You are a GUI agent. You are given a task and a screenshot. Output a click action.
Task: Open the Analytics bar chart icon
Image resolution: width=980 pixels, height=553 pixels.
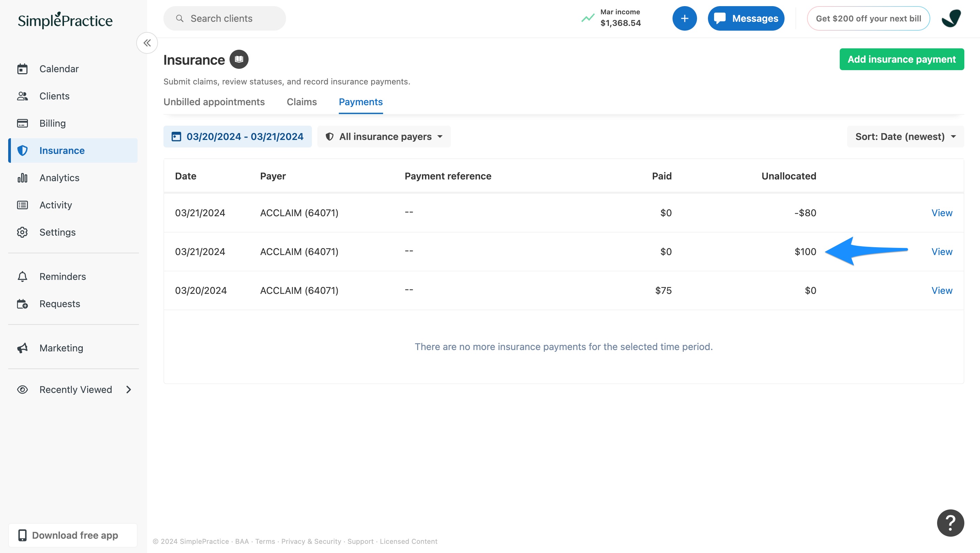coord(22,178)
